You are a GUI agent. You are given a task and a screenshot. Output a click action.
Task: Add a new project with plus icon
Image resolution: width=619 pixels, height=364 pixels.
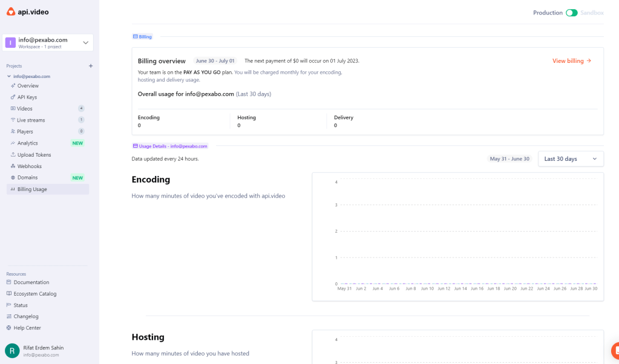point(91,66)
